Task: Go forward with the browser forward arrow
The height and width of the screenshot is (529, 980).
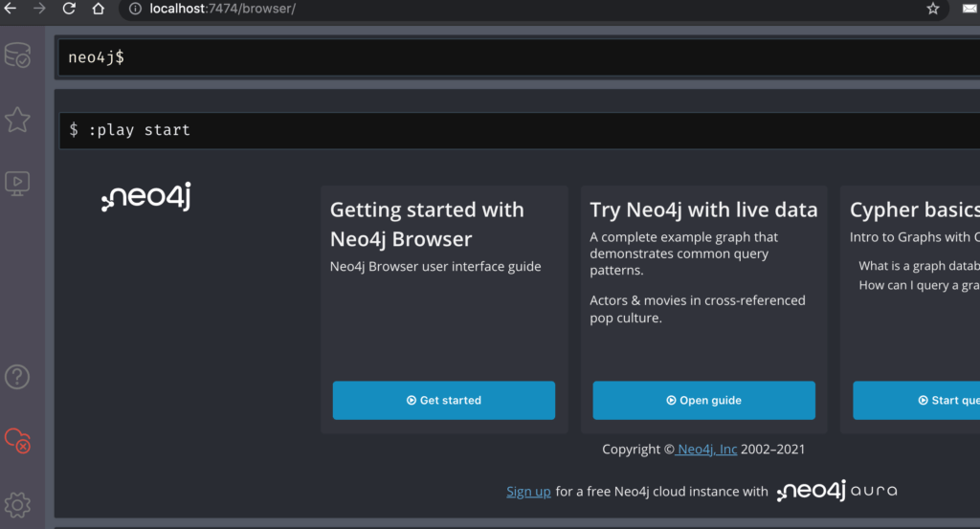Action: point(39,9)
